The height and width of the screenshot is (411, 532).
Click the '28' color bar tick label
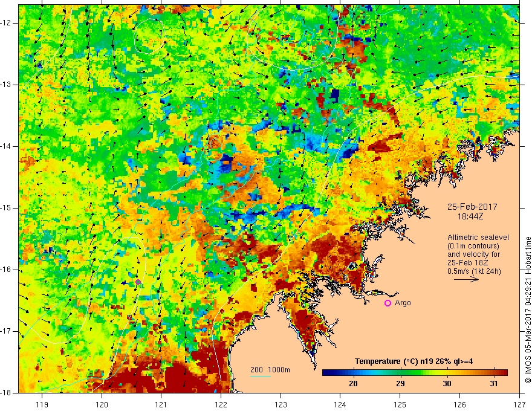tap(353, 383)
